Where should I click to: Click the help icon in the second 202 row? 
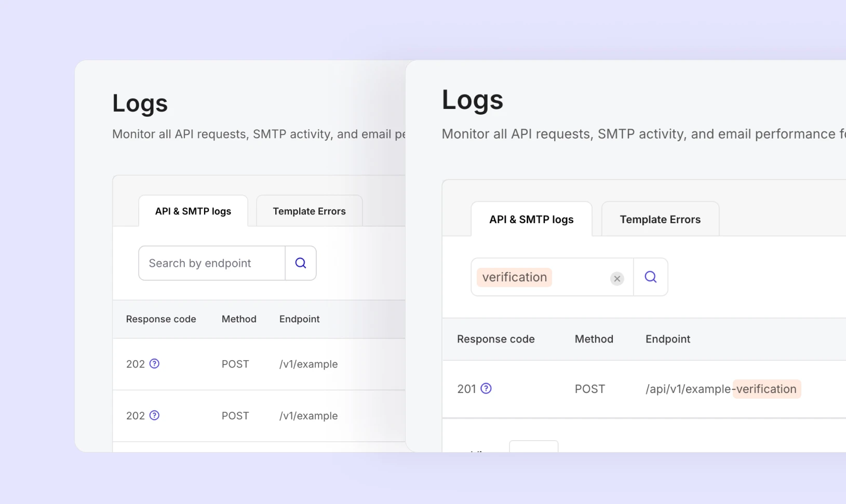tap(155, 416)
